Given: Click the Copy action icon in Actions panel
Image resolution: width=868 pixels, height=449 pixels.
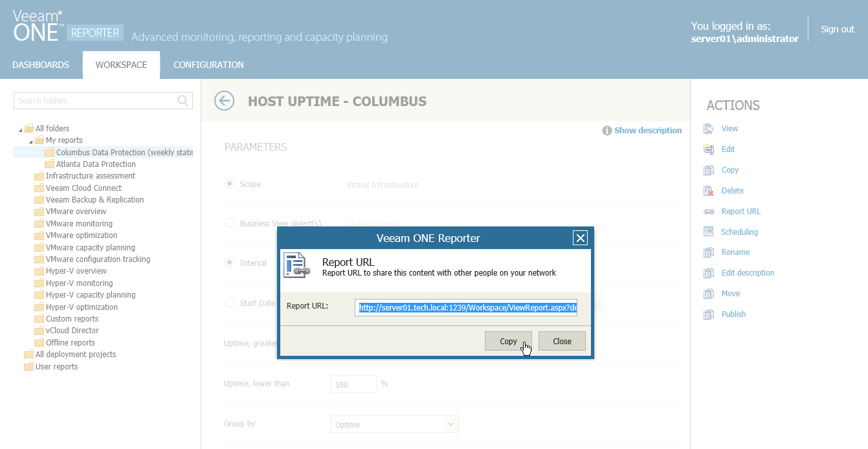Looking at the screenshot, I should click(709, 170).
